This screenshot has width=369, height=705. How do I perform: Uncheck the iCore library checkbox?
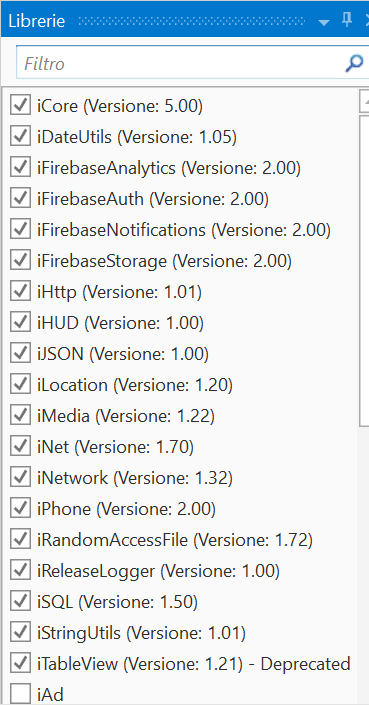[x=20, y=106]
